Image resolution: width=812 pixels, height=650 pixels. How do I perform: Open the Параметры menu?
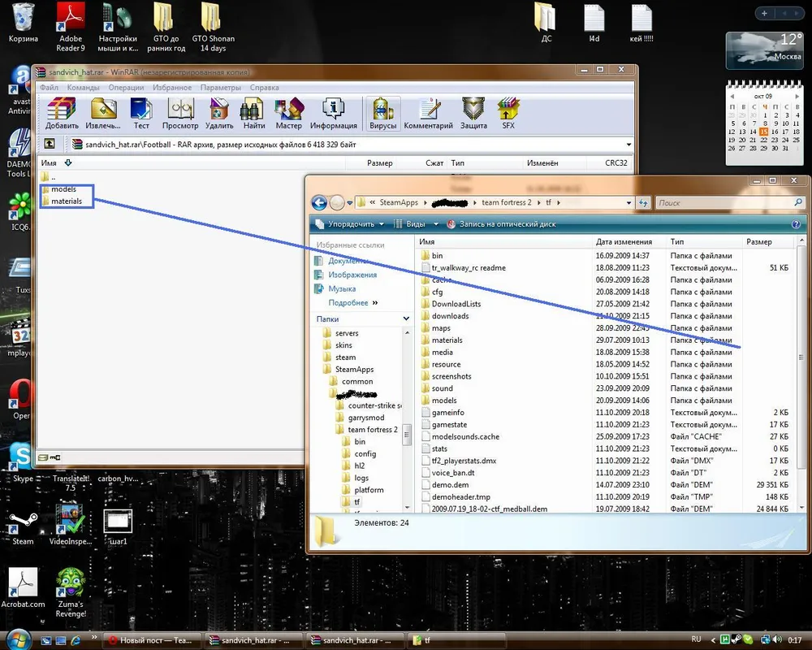[x=220, y=88]
